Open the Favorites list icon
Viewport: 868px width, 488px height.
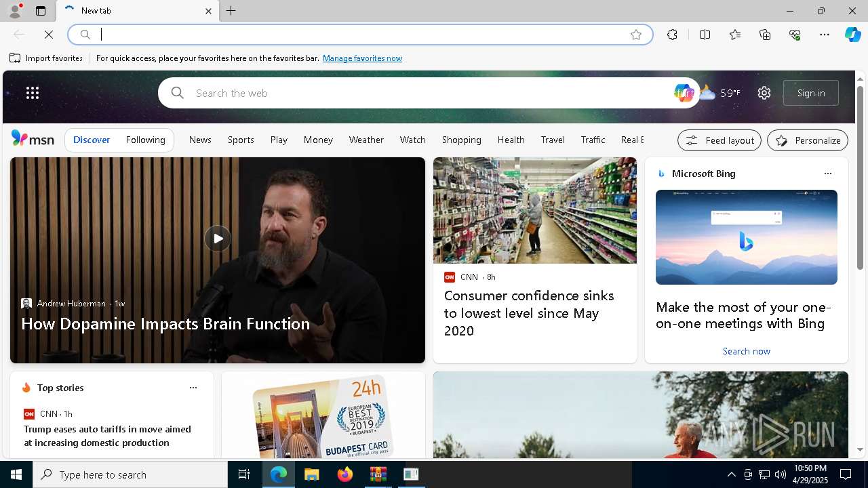coord(735,35)
